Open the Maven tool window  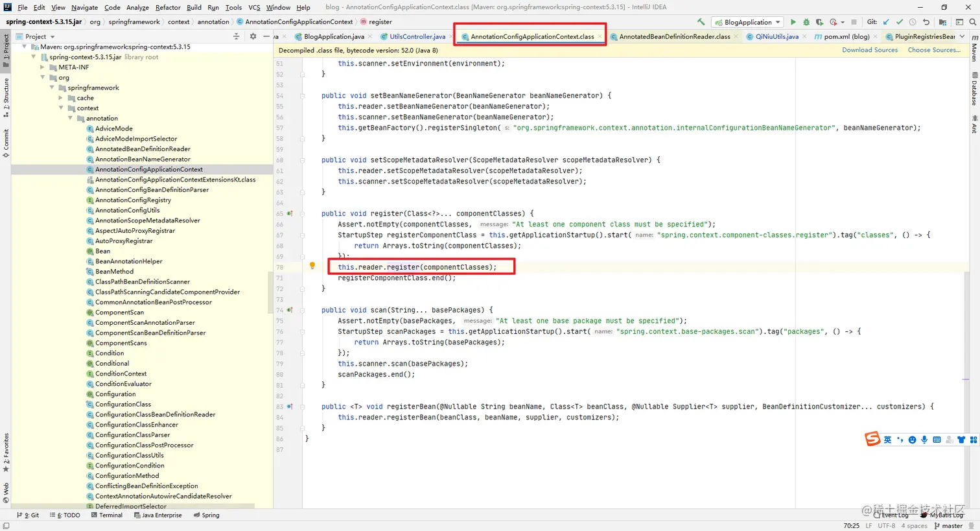(x=974, y=49)
